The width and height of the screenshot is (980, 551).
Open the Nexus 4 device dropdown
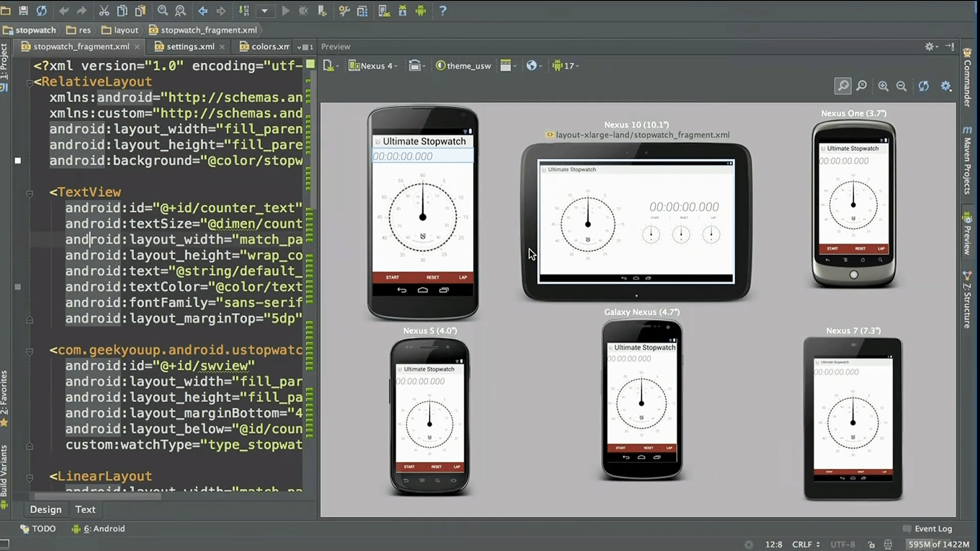tap(373, 66)
